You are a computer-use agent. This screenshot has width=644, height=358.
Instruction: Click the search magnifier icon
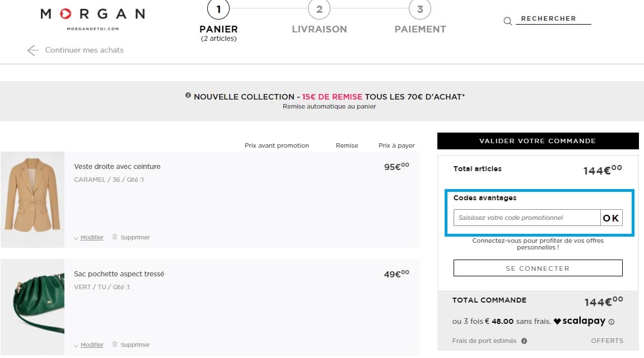508,21
